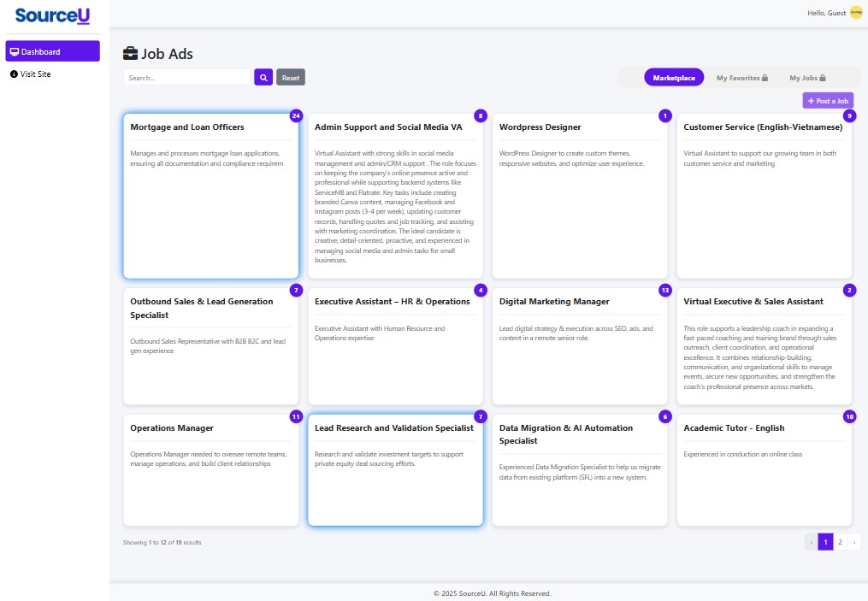Click the SourceU logo
868x601 pixels.
[x=52, y=15]
